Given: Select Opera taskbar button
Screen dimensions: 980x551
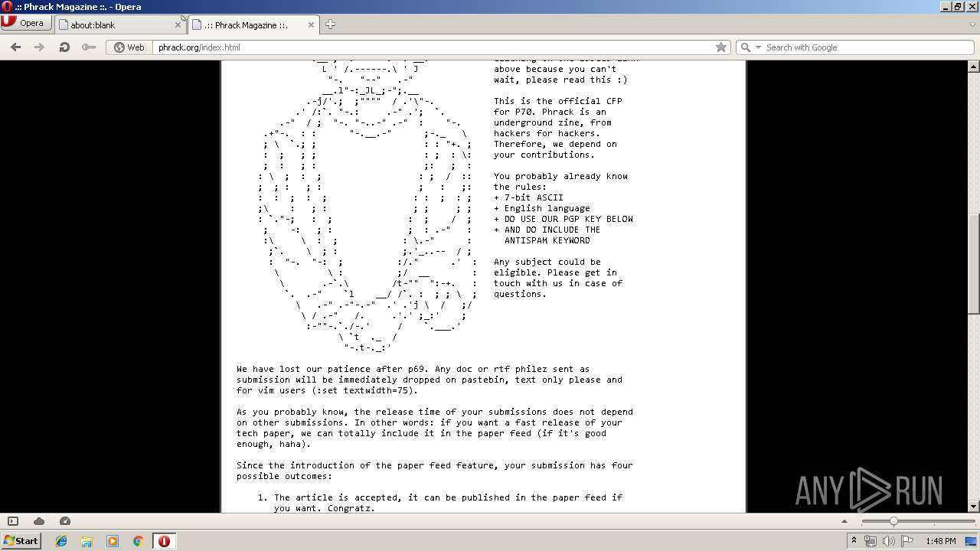Looking at the screenshot, I should pos(164,541).
